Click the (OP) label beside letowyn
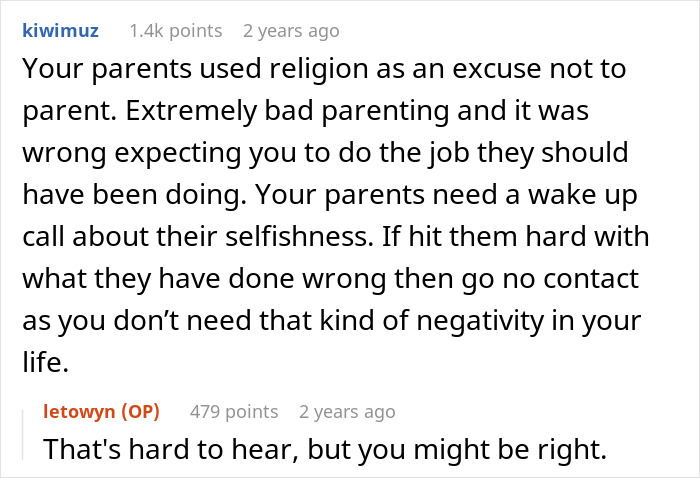Image resolution: width=700 pixels, height=478 pixels. (x=140, y=411)
